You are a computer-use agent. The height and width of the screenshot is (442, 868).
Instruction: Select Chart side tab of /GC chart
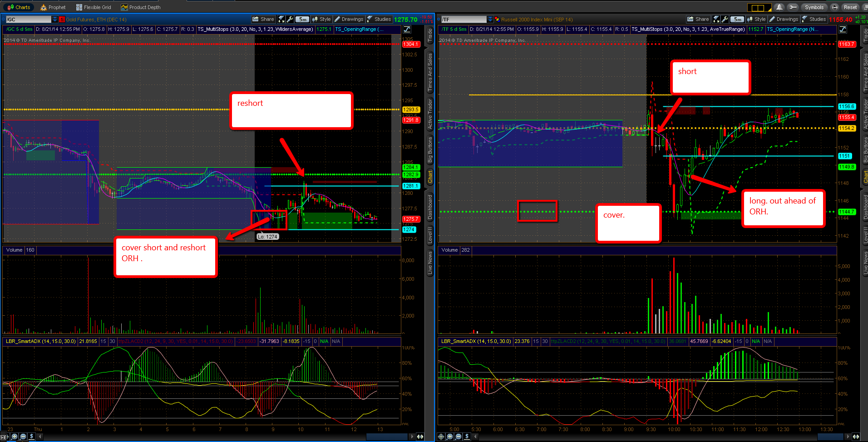[x=430, y=177]
